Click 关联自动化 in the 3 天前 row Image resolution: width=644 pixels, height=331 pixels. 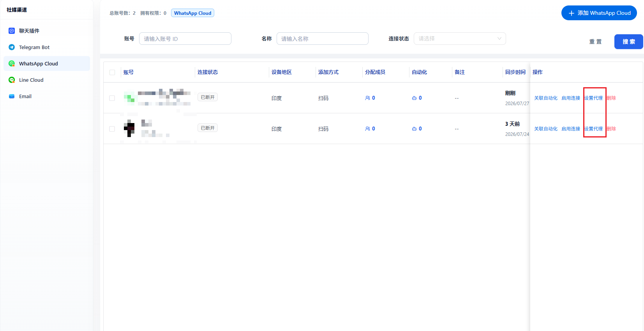[546, 129]
